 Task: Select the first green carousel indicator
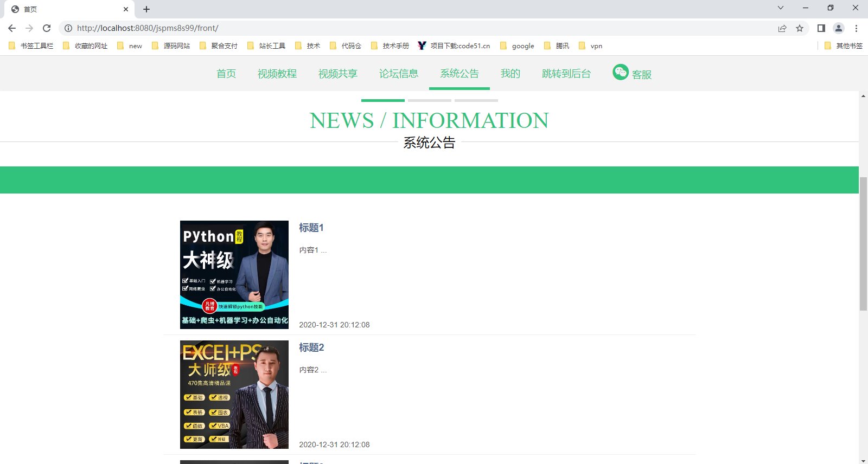(x=383, y=100)
